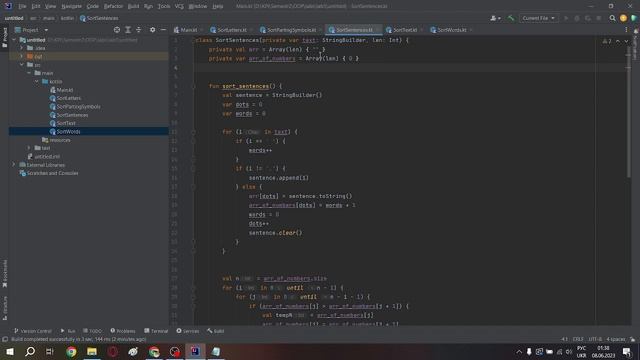Open the Navigate menu

(x=71, y=6)
